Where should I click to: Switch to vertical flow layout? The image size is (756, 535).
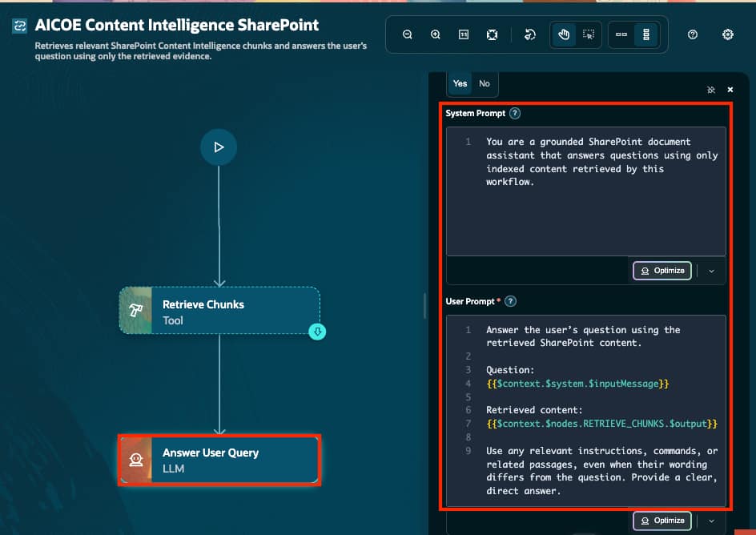[x=646, y=34]
